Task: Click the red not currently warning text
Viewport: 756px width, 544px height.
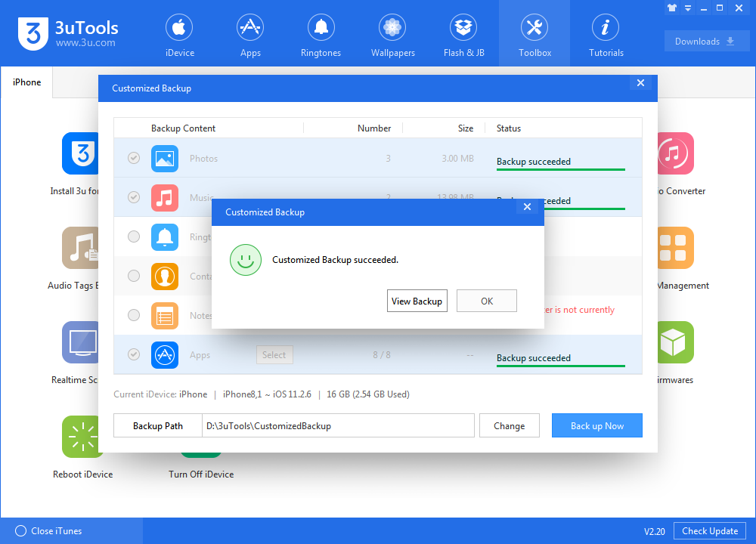Action: (580, 310)
